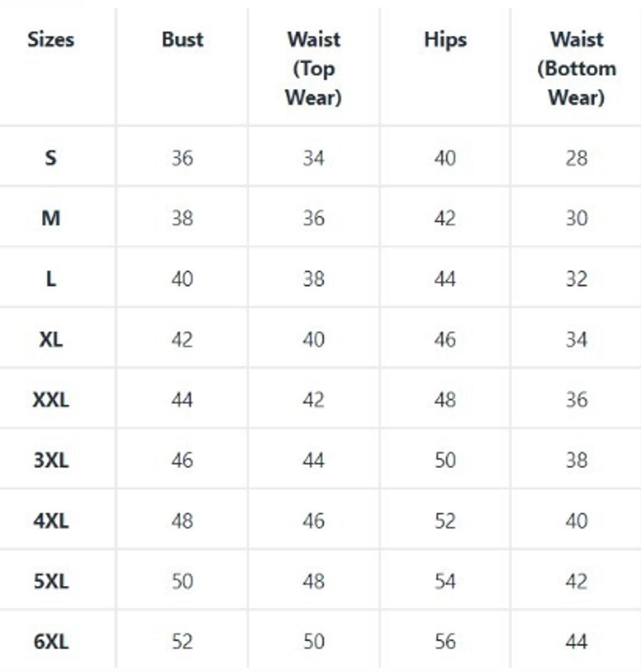Click the Sizes column header
The width and height of the screenshot is (641, 672).
point(51,39)
